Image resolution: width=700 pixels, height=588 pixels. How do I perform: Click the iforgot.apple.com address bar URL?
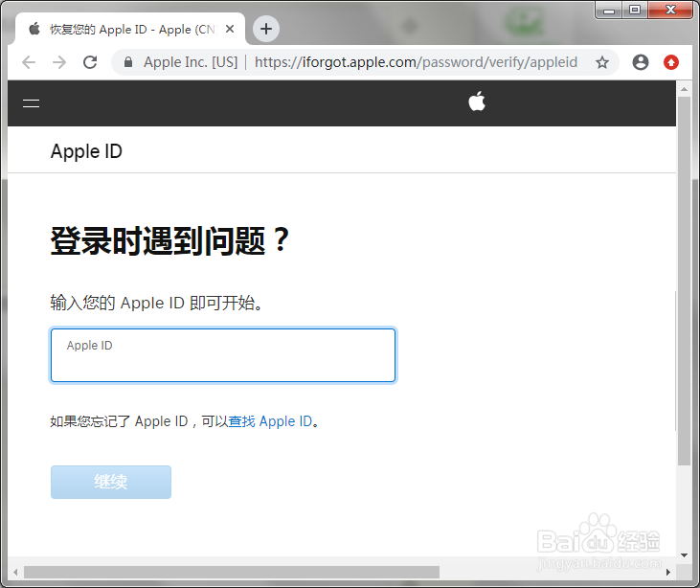coord(416,62)
